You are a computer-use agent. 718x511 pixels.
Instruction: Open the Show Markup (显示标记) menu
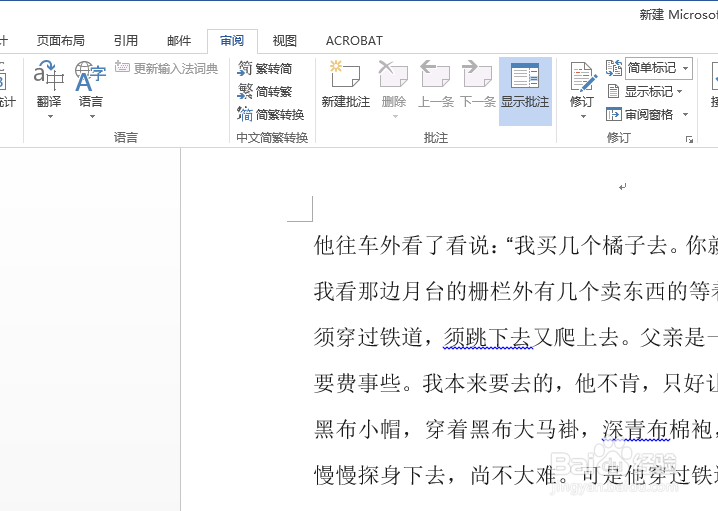tap(645, 91)
